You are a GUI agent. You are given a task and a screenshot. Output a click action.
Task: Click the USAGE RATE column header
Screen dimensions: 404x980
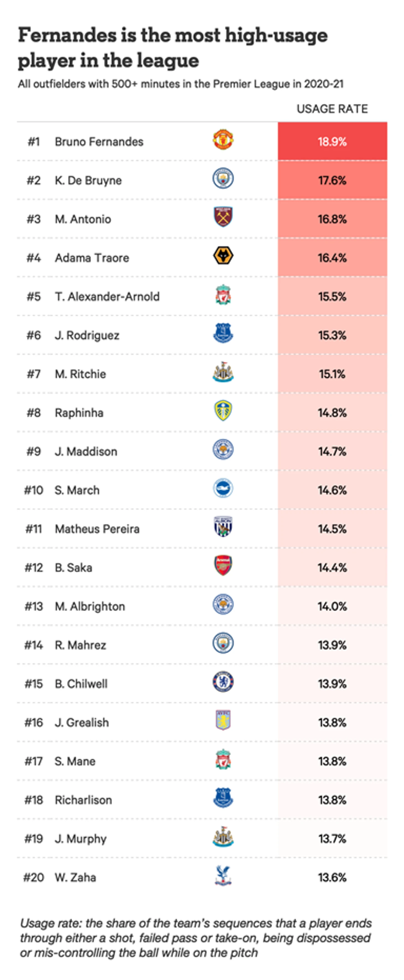click(x=332, y=109)
